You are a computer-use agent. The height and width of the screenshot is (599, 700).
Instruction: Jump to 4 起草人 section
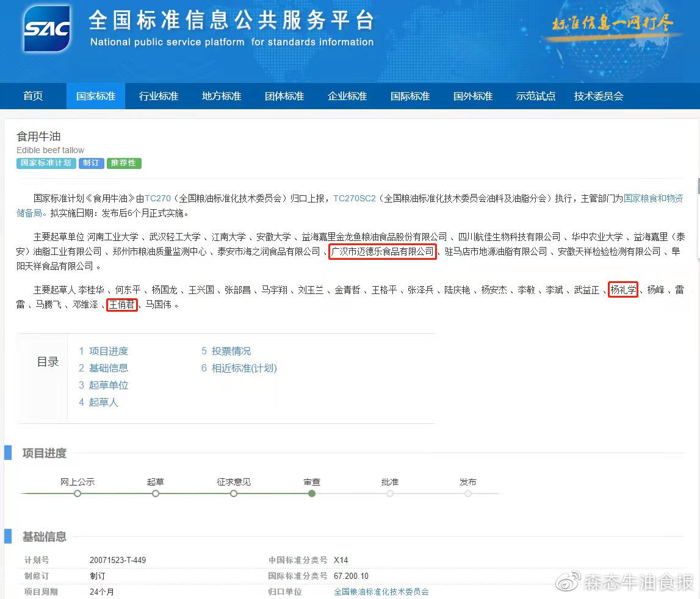99,402
